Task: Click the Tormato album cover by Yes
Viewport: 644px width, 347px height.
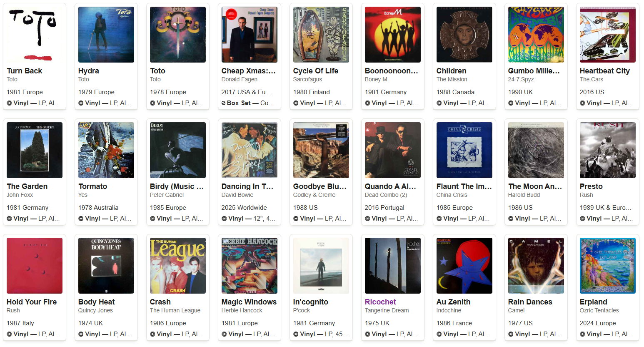Action: (x=106, y=150)
